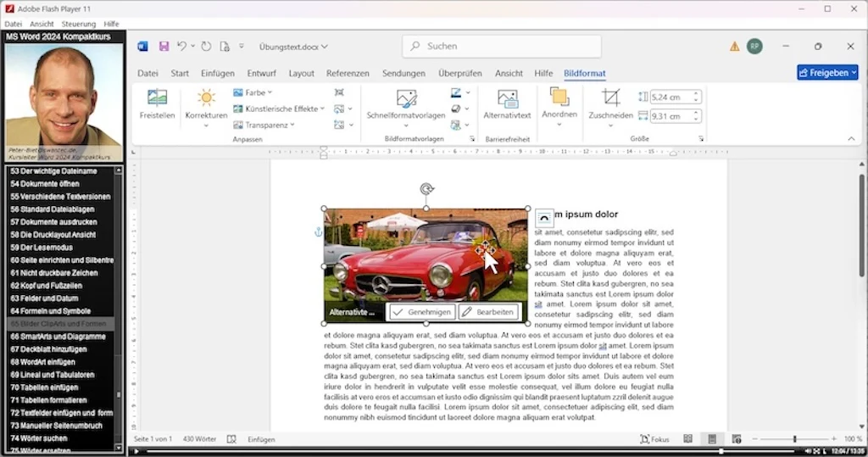Open the Steuerung menu in Flash Player

pyautogui.click(x=79, y=24)
